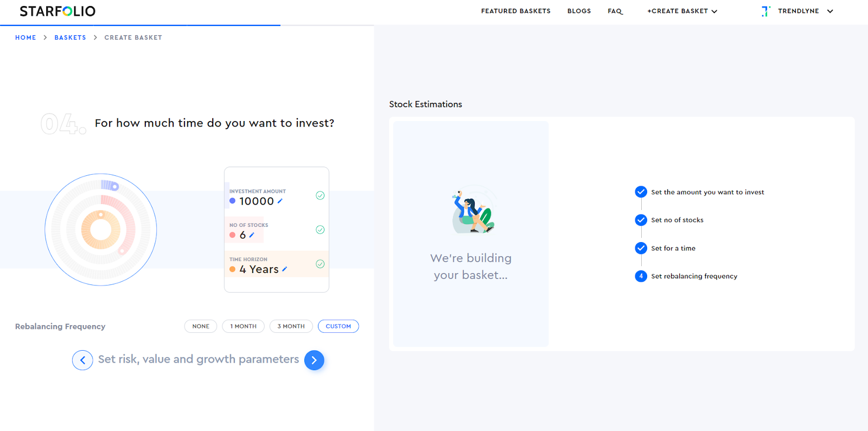Click the Trendlyne logo icon
This screenshot has height=431, width=868.
[x=765, y=11]
